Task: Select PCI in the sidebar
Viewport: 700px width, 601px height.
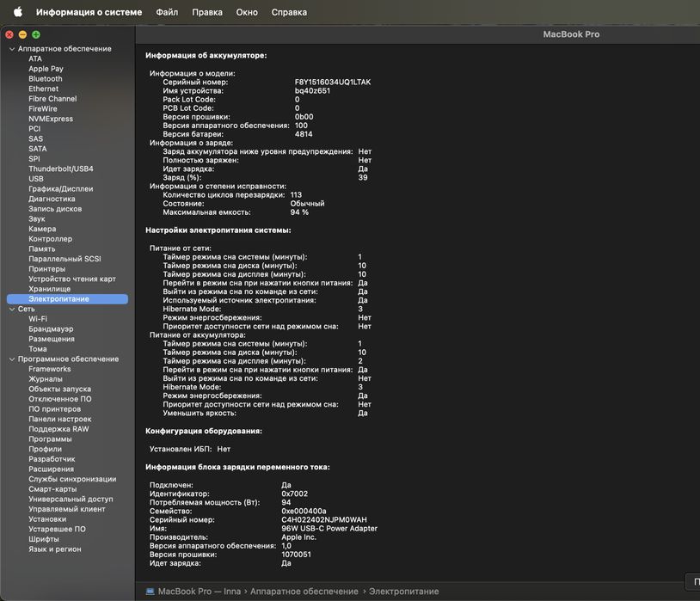Action: tap(34, 129)
